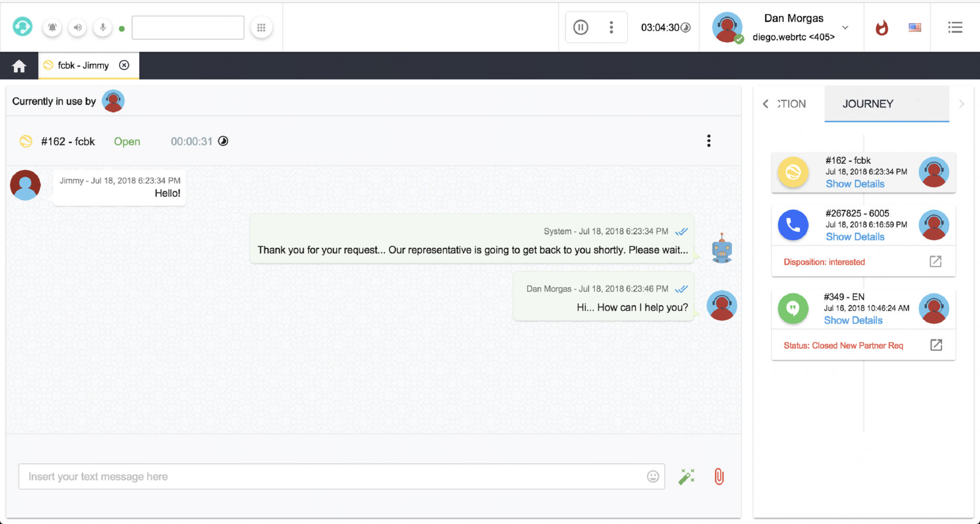Screen dimensions: 980x524
Task: Click the magic wand canned response icon
Action: (x=687, y=476)
